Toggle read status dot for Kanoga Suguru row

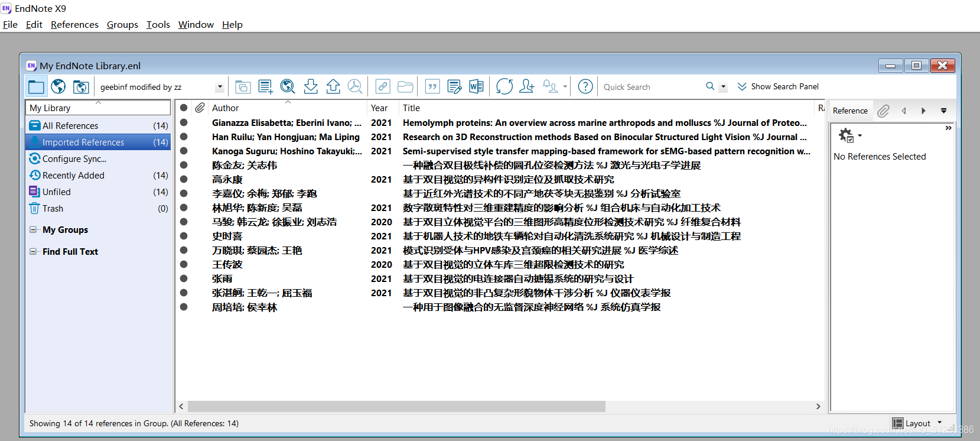(184, 151)
